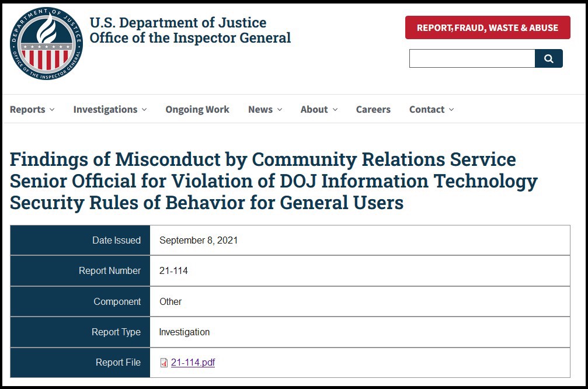Open the Contact dropdown chevron
Viewport: 588px width, 389px height.
(451, 110)
